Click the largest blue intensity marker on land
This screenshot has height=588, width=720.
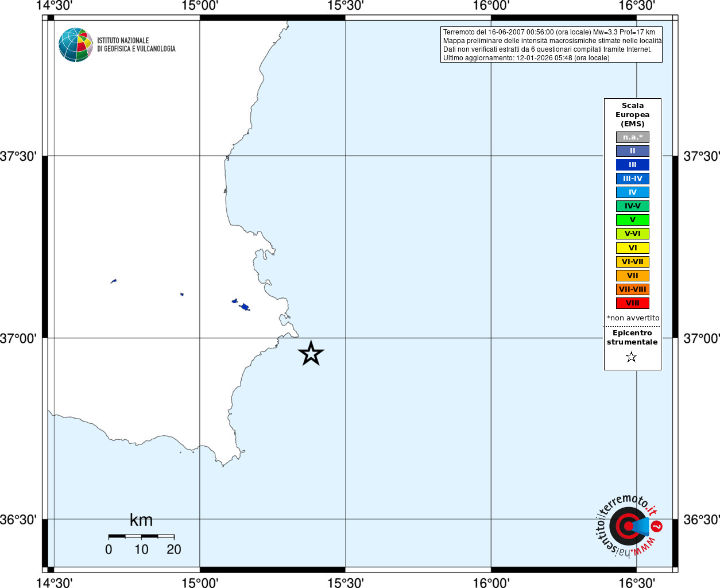click(x=245, y=307)
